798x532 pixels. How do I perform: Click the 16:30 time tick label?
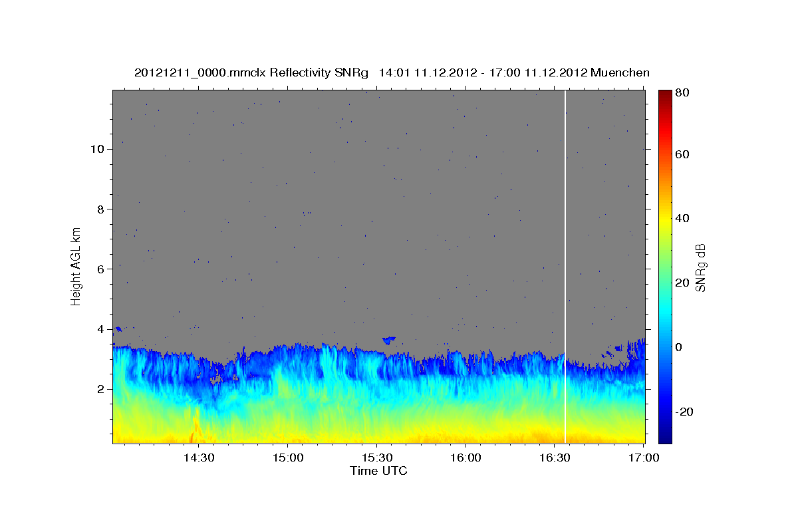pos(554,458)
